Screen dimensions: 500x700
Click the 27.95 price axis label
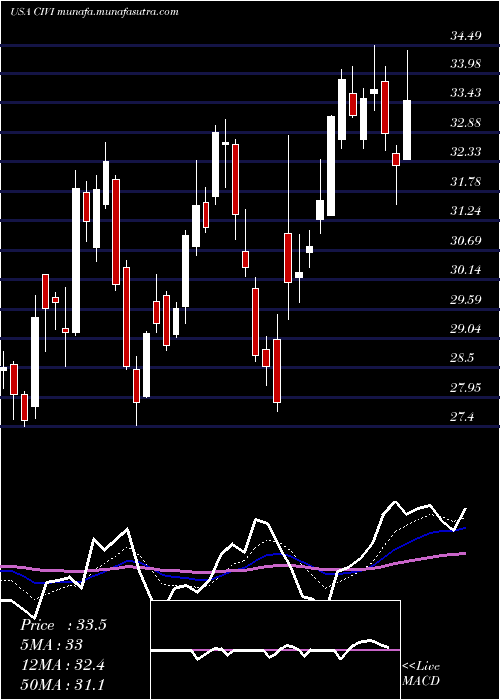[x=466, y=388]
